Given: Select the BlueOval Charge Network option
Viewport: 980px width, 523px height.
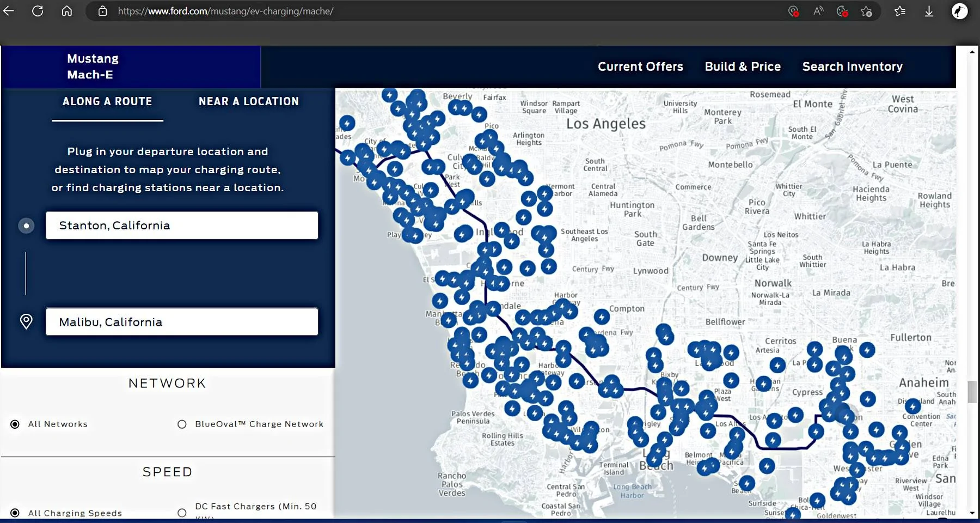Looking at the screenshot, I should 182,424.
